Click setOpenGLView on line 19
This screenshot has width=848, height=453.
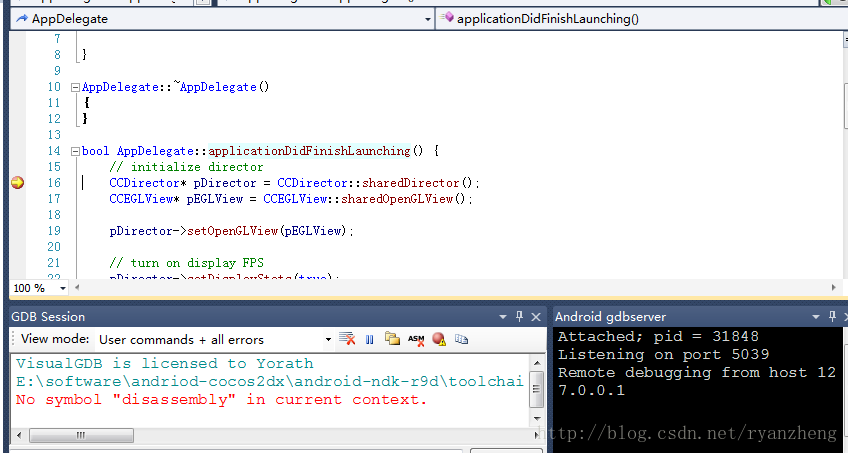point(233,231)
